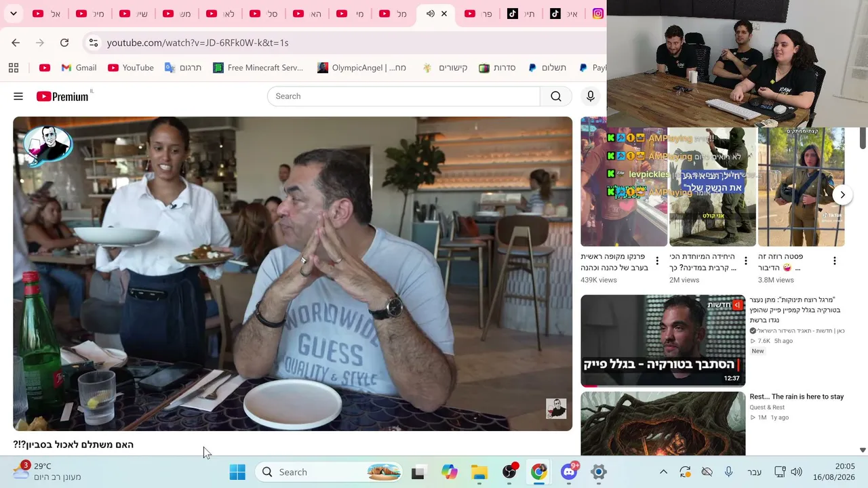Open Discord from the taskbar
Viewport: 868px width, 488px height.
(569, 472)
